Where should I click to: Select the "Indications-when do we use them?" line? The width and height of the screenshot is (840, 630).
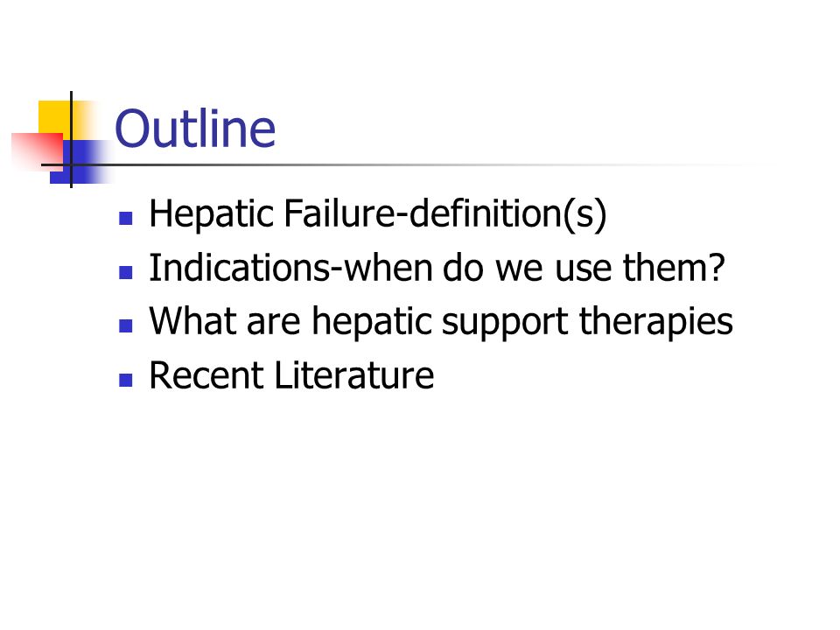click(437, 268)
